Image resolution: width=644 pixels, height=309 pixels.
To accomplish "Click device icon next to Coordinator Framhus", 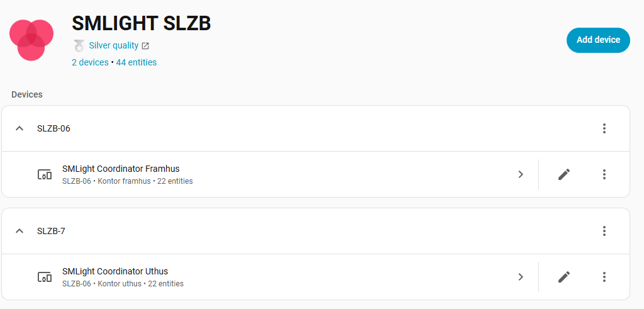I will tap(44, 174).
